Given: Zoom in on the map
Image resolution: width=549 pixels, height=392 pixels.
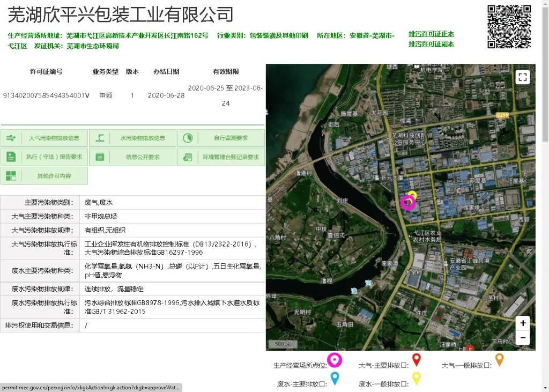Looking at the screenshot, I should [x=523, y=323].
